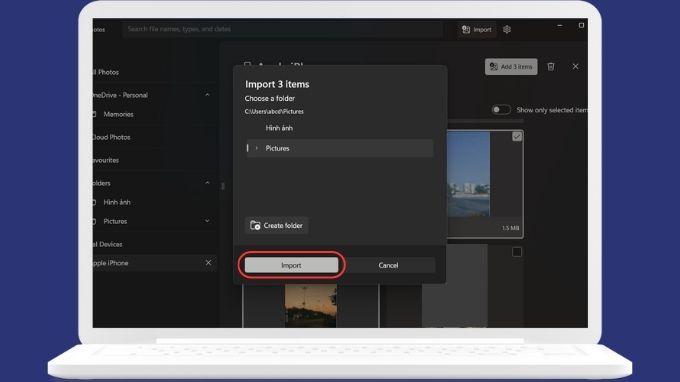Open Favourites in the sidebar
Viewport: 680px width, 382px height.
pyautogui.click(x=106, y=160)
